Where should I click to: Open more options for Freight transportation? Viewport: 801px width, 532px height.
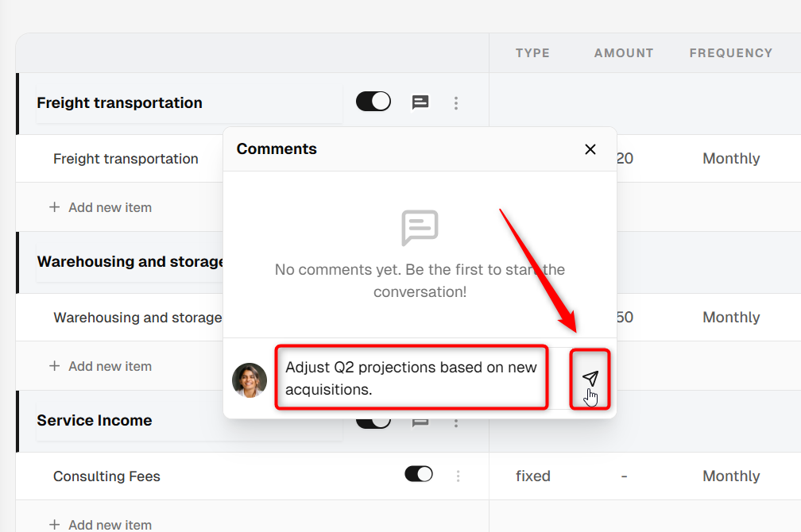(456, 103)
